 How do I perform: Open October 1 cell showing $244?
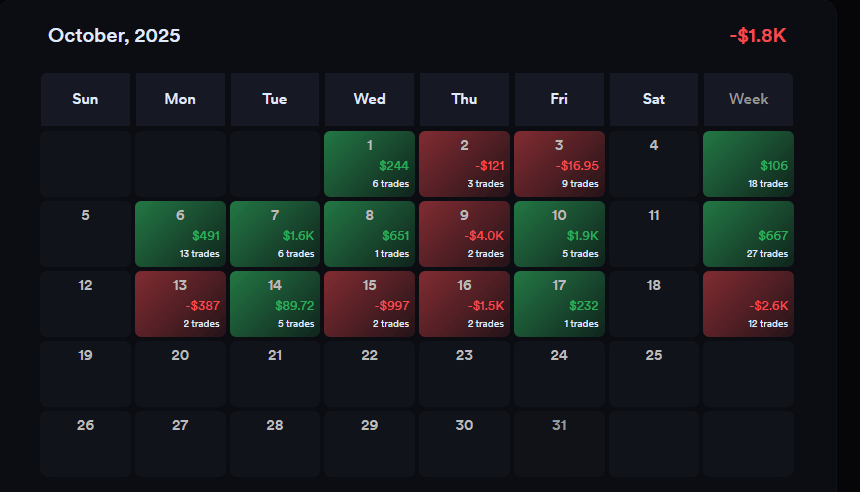pos(369,164)
